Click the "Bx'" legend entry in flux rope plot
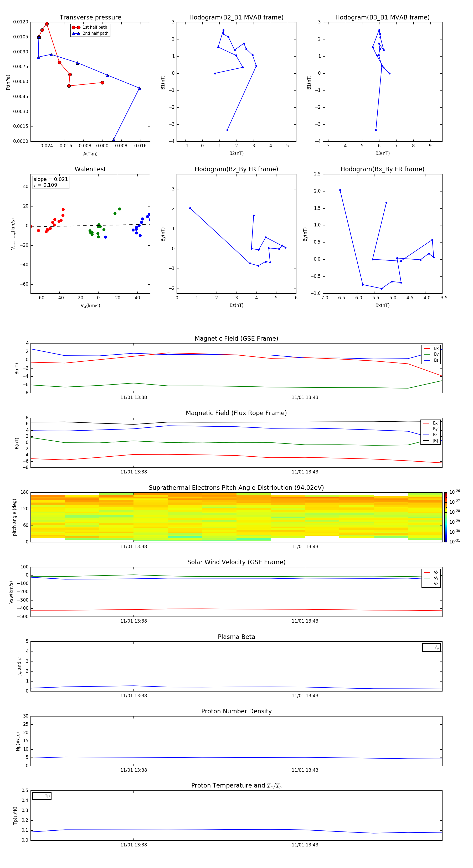 431,423
